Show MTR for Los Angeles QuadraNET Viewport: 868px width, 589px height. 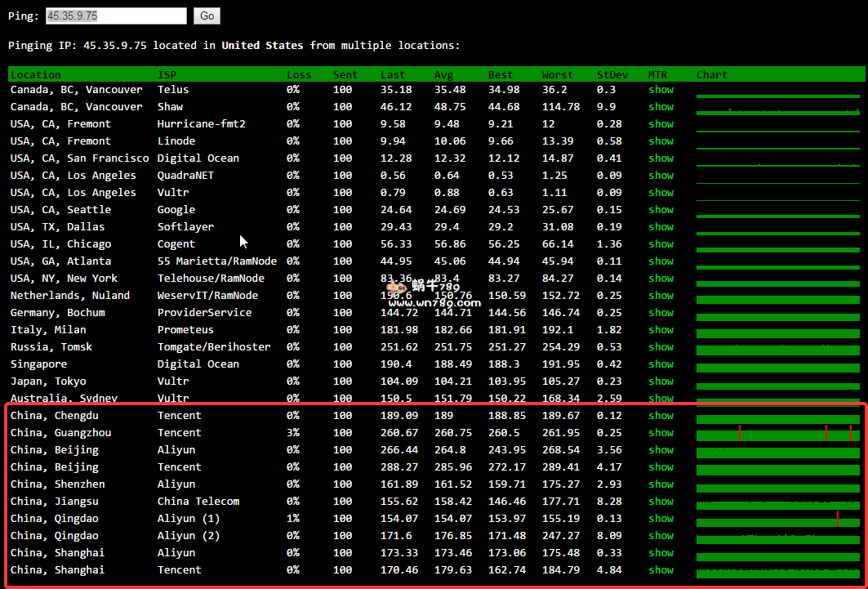pyautogui.click(x=661, y=175)
